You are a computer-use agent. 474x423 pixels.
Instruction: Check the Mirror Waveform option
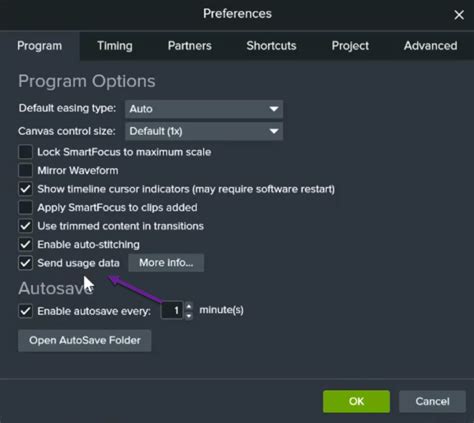25,170
